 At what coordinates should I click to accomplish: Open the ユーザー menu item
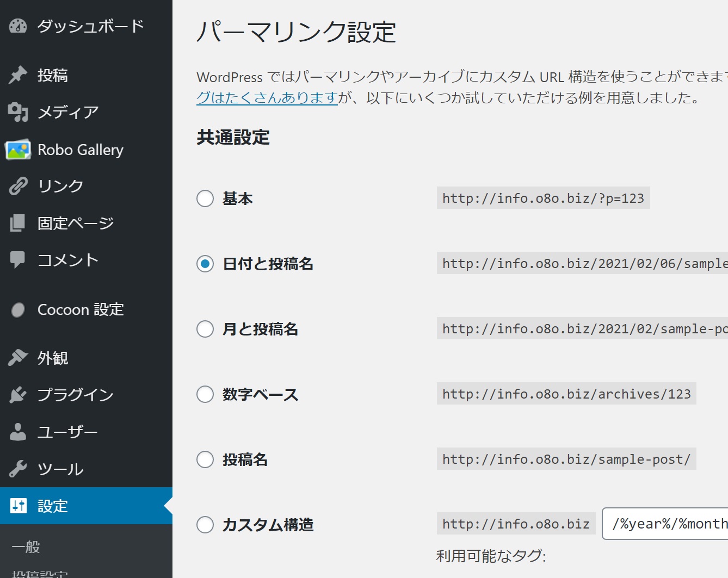coord(67,432)
